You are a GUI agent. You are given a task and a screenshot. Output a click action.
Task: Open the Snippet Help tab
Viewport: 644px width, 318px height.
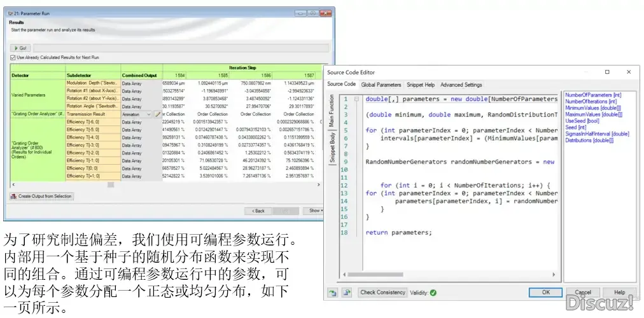coord(421,85)
